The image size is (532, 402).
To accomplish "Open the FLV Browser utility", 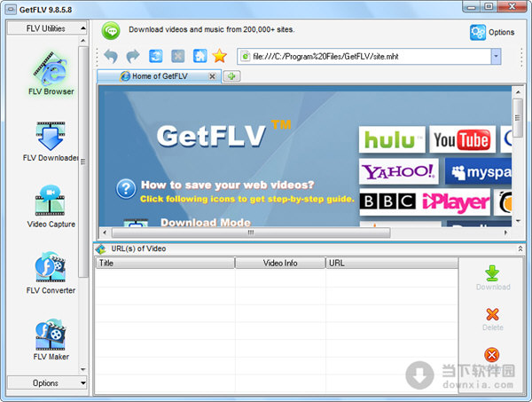I will pos(51,74).
